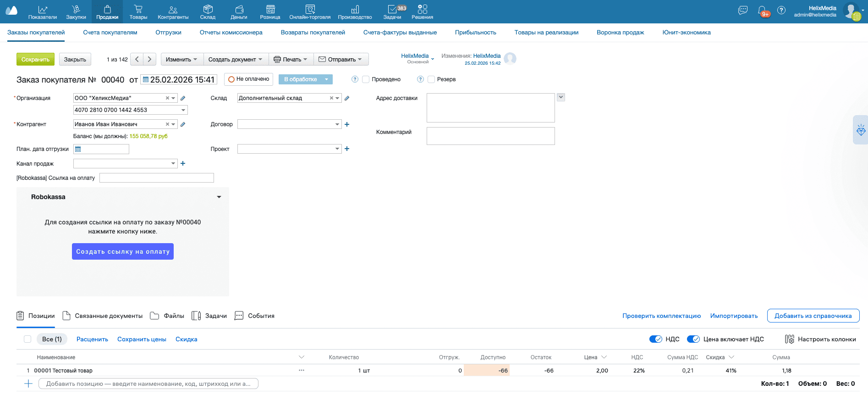Open Возвраты покупателей tab

point(313,33)
